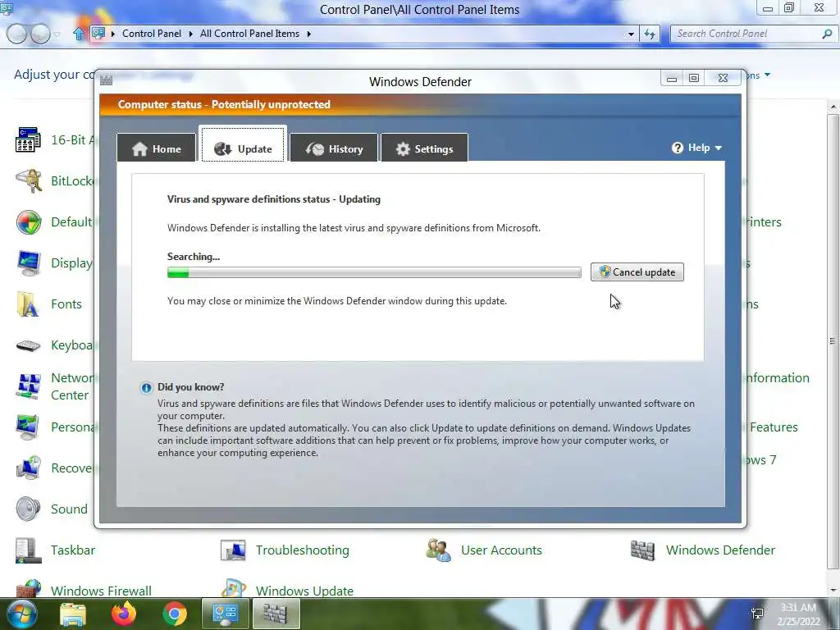
Task: Click the search magnifier icon in Control Panel
Action: pyautogui.click(x=827, y=34)
